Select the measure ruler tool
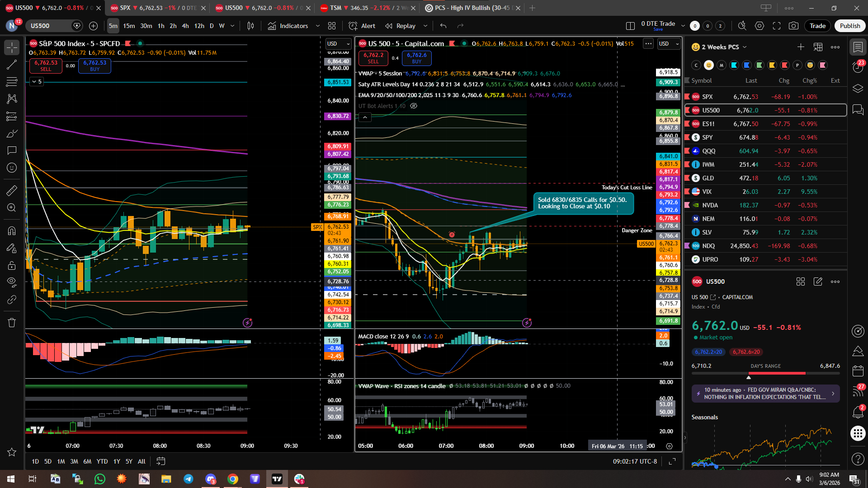This screenshot has height=488, width=868. click(x=12, y=191)
